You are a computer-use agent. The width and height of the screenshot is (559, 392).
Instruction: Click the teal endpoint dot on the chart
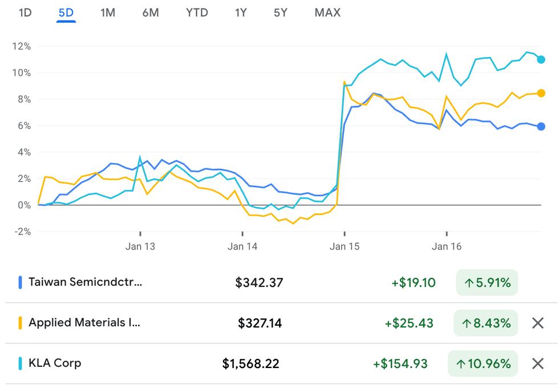click(x=541, y=58)
